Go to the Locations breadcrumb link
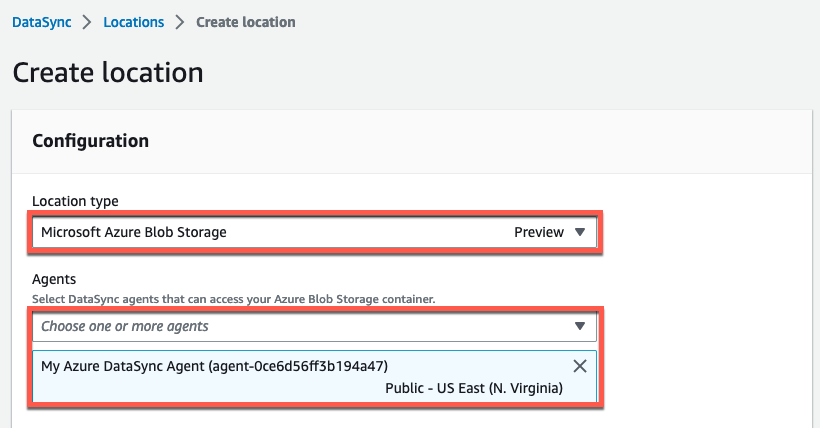 (133, 22)
